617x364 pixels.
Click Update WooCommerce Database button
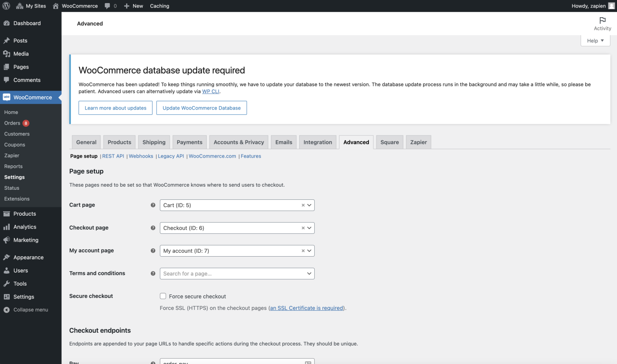click(x=202, y=108)
